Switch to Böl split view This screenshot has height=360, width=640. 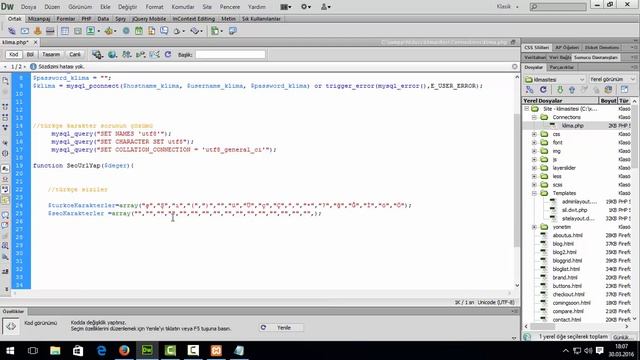[x=30, y=54]
